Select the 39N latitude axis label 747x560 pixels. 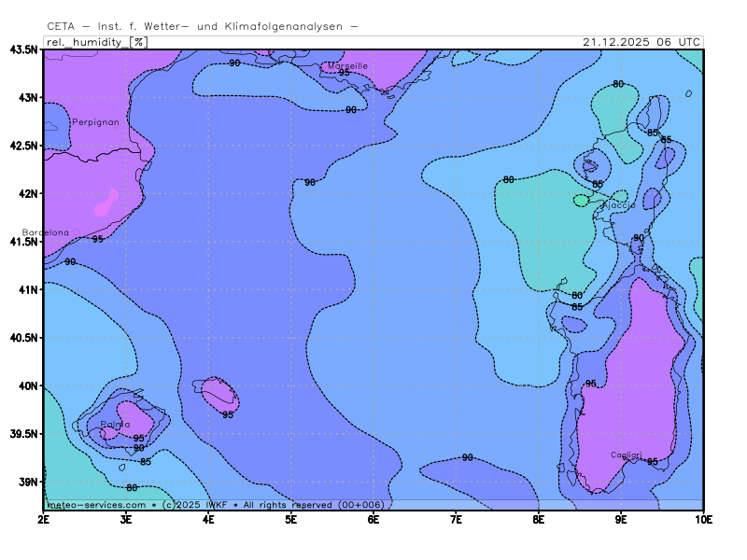pyautogui.click(x=26, y=482)
